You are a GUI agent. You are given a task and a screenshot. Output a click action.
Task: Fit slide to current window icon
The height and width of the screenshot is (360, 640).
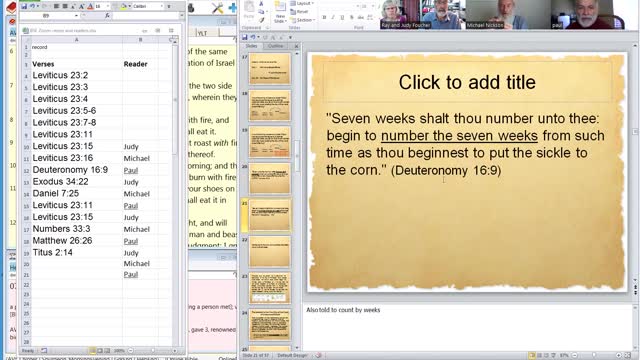click(628, 356)
